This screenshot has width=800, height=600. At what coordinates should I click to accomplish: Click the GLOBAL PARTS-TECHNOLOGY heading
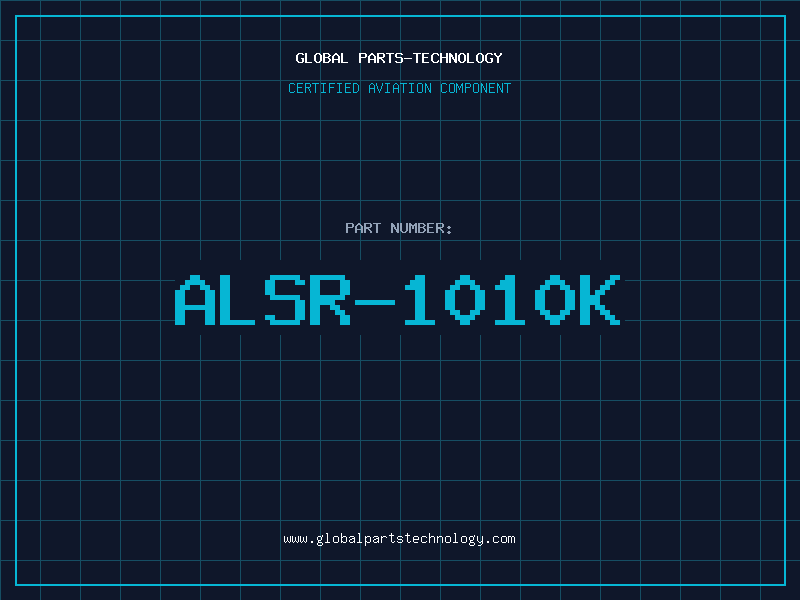coord(399,58)
